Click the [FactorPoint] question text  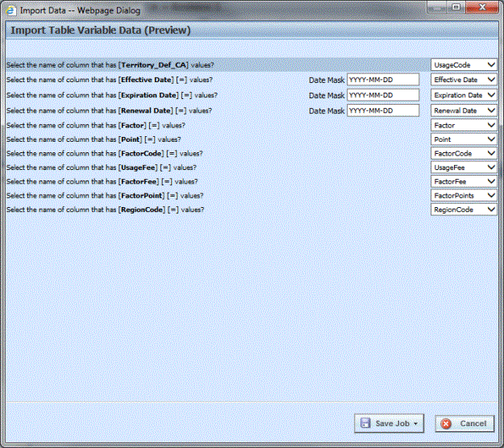pos(105,196)
